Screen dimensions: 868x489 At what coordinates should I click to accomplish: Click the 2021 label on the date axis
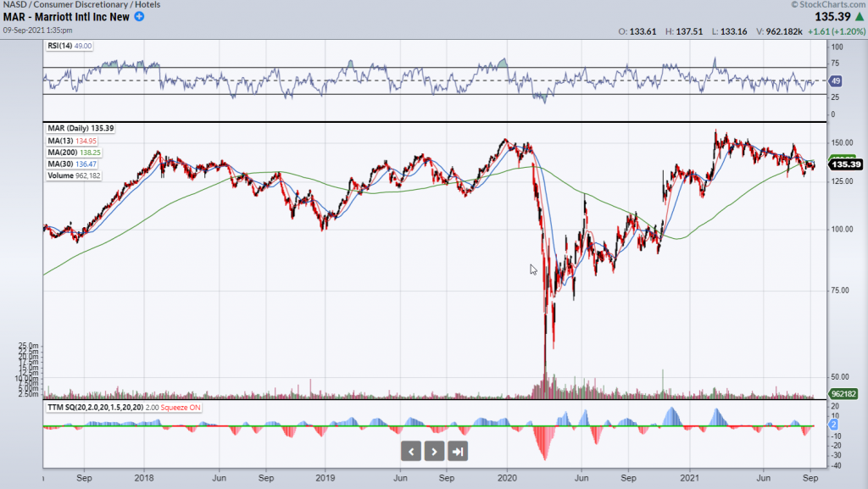point(690,478)
